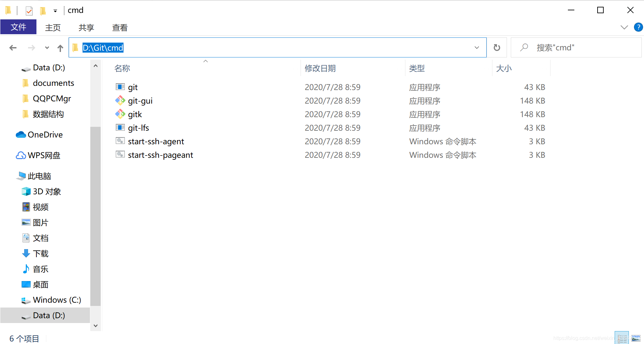
Task: Select the gitk application icon
Action: tap(120, 114)
